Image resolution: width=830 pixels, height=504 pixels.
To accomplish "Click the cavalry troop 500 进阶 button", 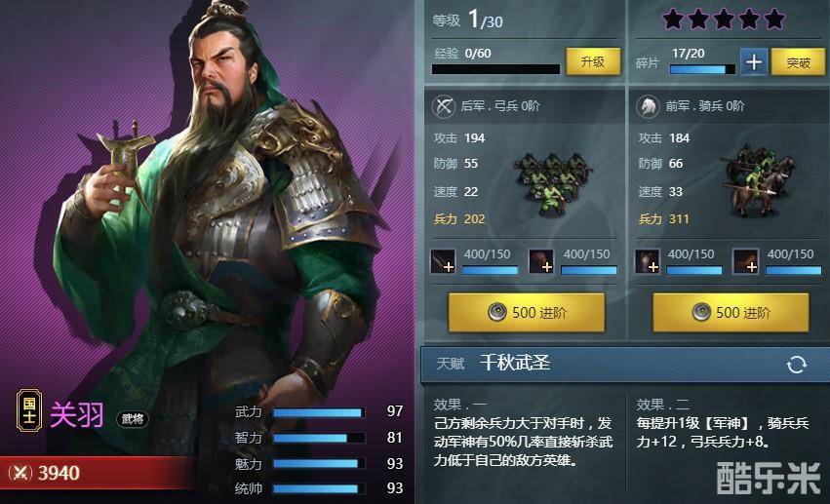I will click(731, 313).
